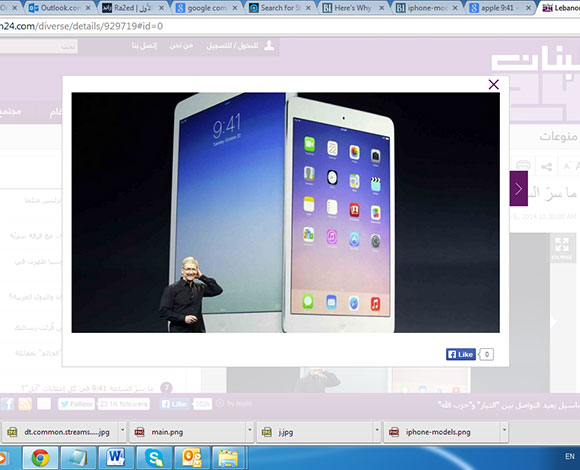Open Google Chrome from the taskbar
Viewport: 580px width, 470px height.
40,458
